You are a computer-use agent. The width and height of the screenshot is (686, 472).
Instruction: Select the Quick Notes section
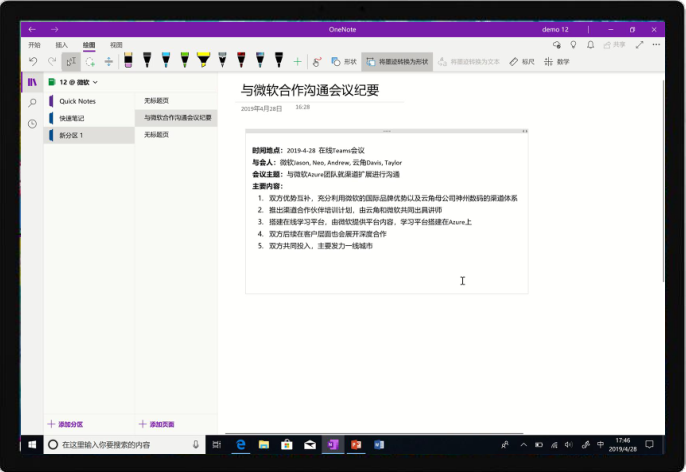(x=89, y=101)
